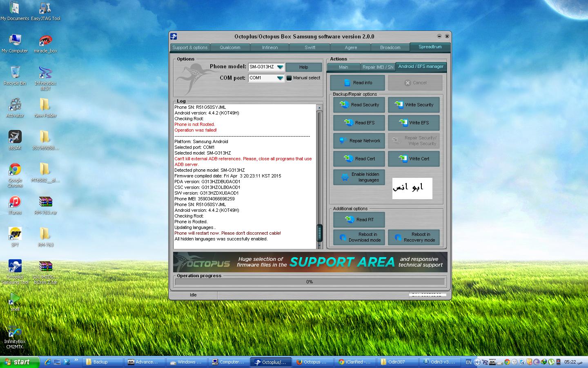Select the Spreadtrum tab

(x=430, y=47)
